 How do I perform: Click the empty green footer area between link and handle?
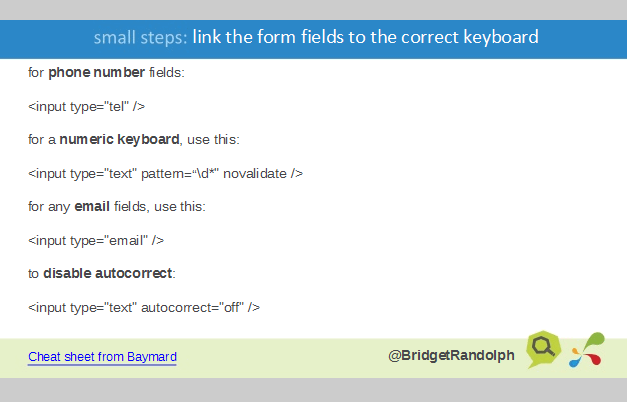pos(280,357)
